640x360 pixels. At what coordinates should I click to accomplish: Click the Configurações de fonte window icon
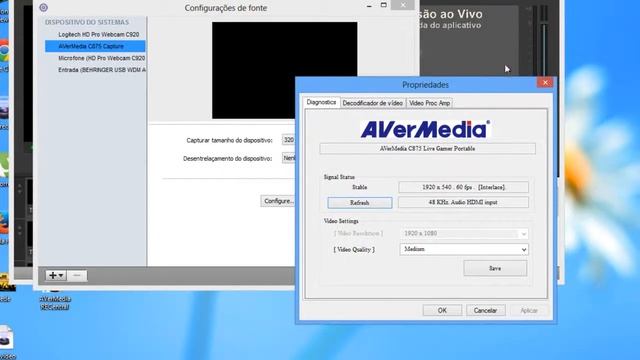[43, 7]
